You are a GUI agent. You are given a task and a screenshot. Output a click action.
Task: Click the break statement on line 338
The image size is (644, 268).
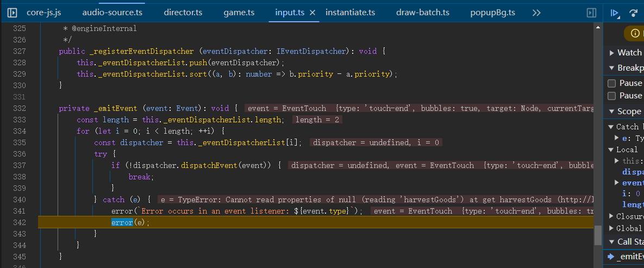point(141,177)
